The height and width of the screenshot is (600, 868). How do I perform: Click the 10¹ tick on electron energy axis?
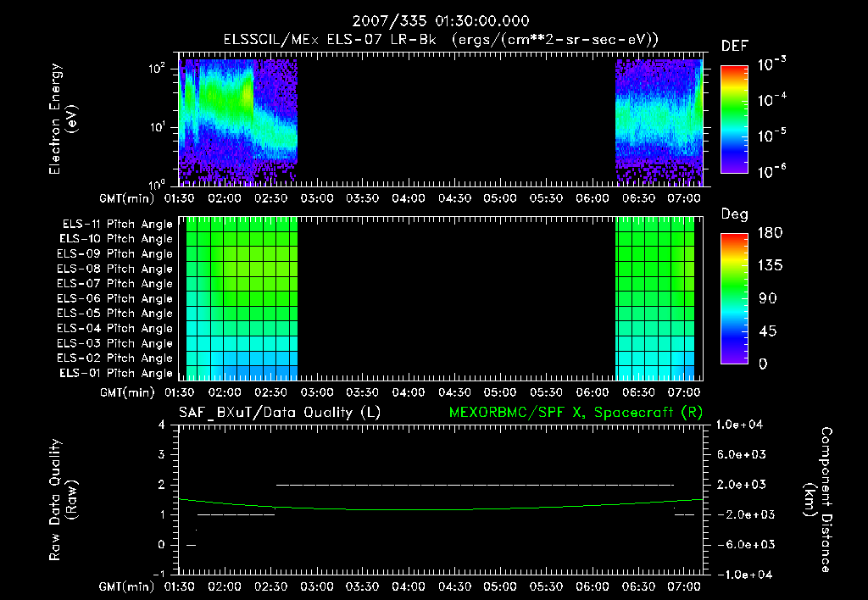[157, 127]
